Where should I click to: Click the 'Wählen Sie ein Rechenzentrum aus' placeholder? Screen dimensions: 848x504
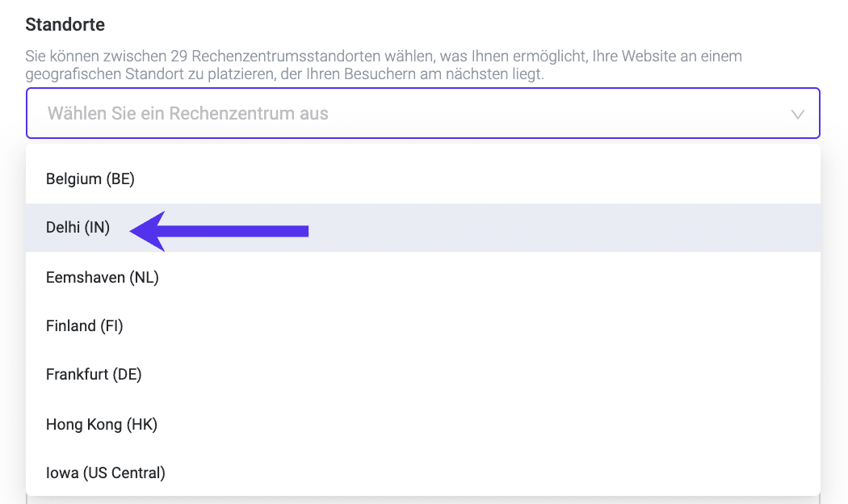(188, 113)
